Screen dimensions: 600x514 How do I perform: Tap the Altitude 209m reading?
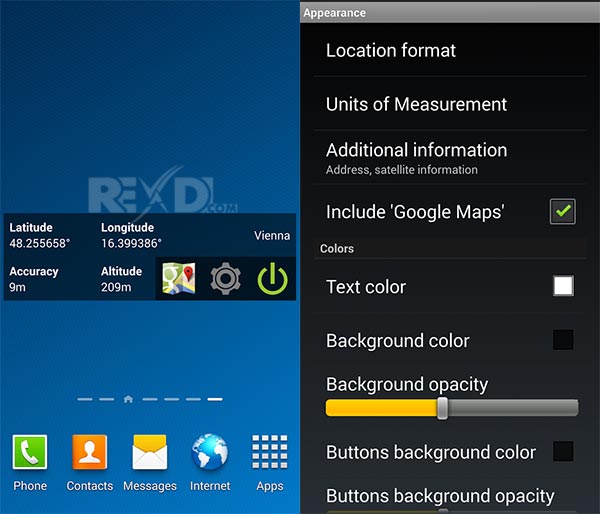click(x=121, y=279)
